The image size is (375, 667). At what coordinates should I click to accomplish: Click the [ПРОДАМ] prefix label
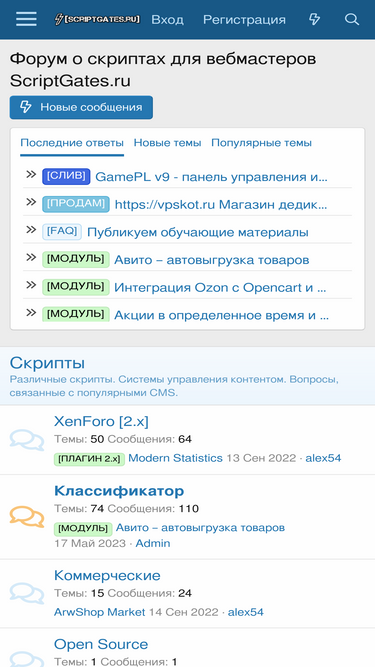(x=76, y=204)
